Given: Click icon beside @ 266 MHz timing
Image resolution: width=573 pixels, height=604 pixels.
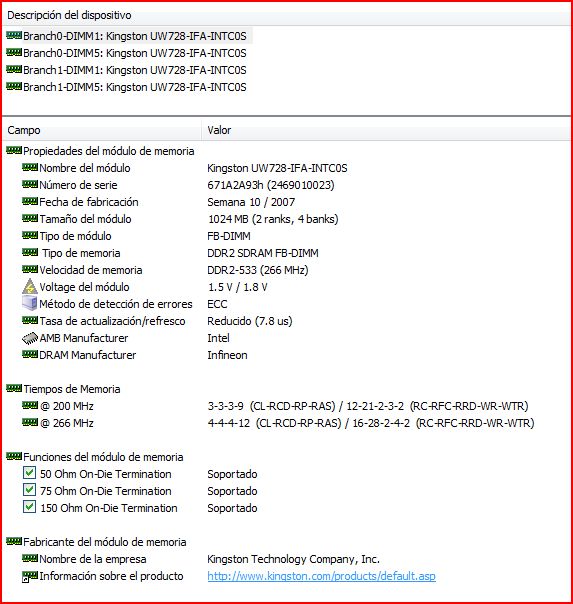Looking at the screenshot, I should pos(30,422).
